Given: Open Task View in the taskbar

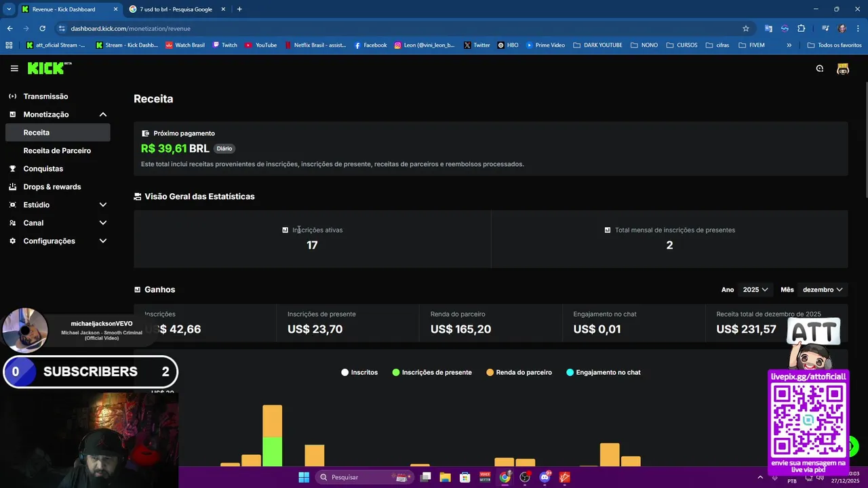Looking at the screenshot, I should [x=426, y=477].
